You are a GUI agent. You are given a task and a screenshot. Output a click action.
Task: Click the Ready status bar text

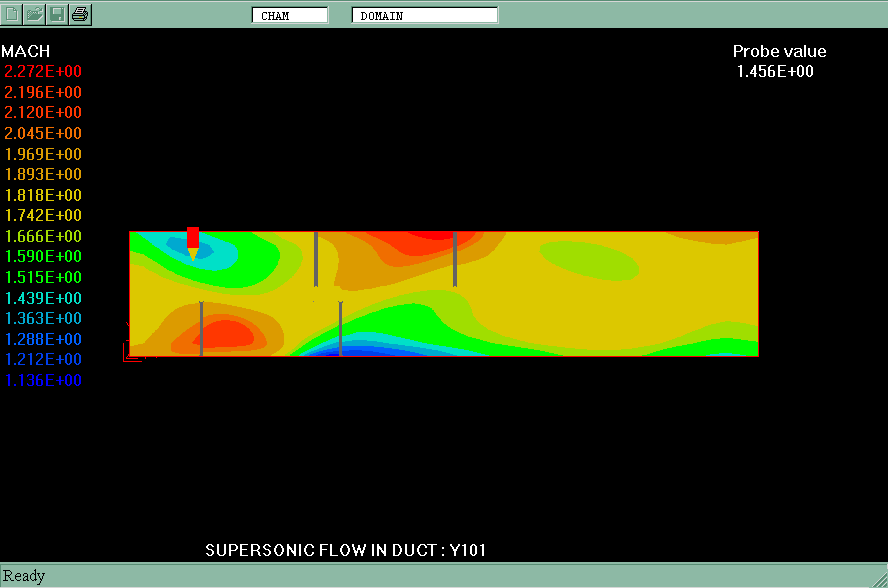point(24,576)
